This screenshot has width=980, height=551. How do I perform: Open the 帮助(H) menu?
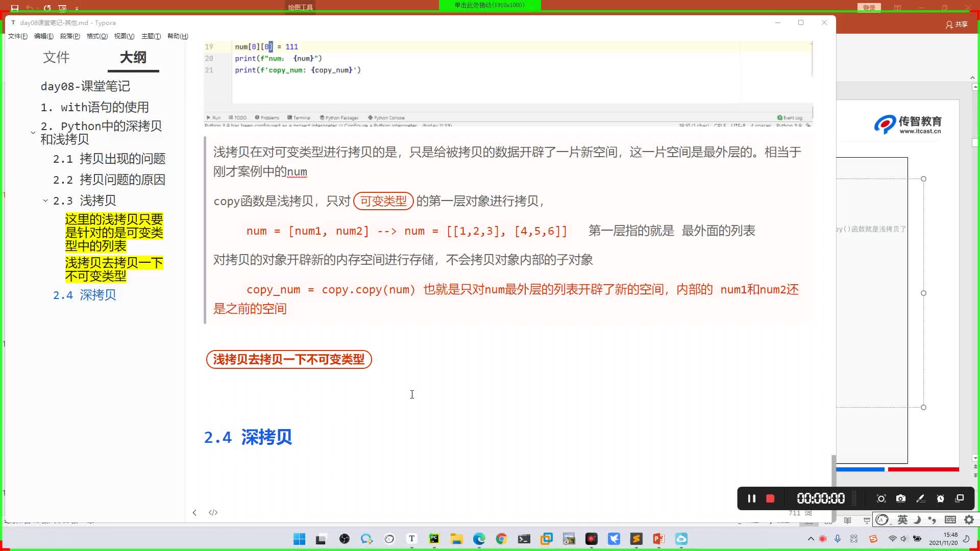pyautogui.click(x=178, y=36)
